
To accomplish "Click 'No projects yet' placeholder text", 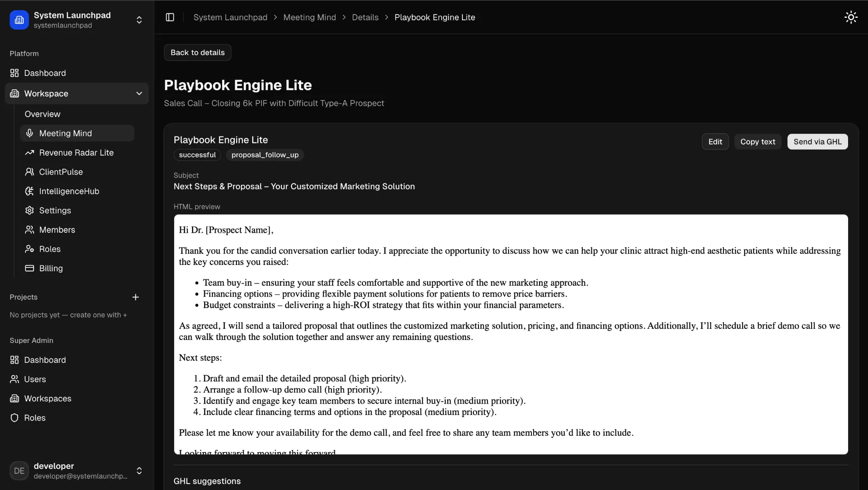I will click(x=68, y=315).
